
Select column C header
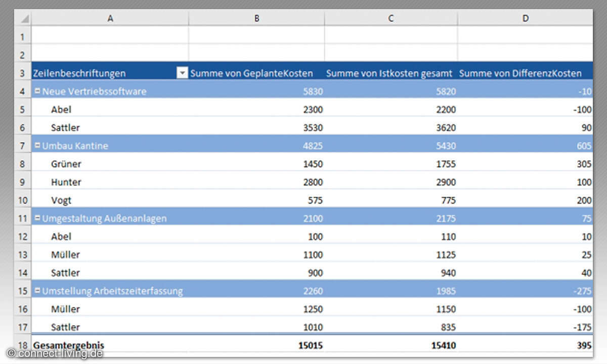pyautogui.click(x=391, y=19)
